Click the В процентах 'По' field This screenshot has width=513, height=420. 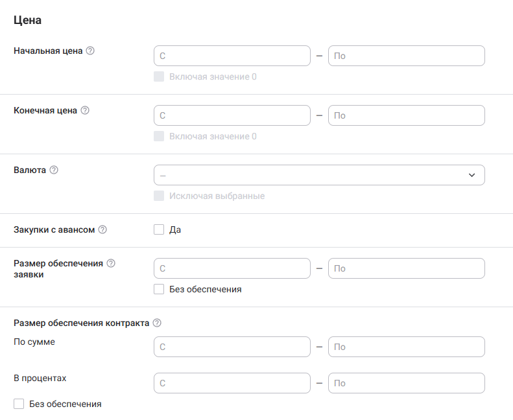407,383
